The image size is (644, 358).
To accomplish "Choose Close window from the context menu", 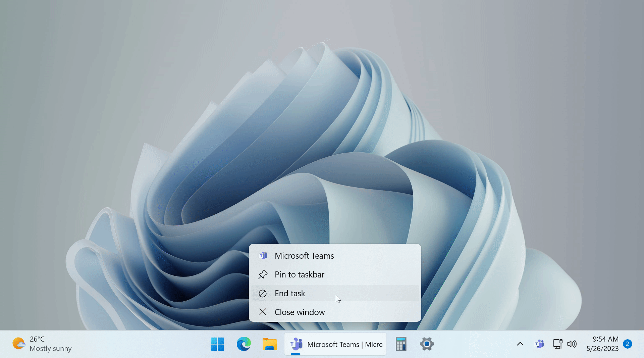I will click(300, 312).
